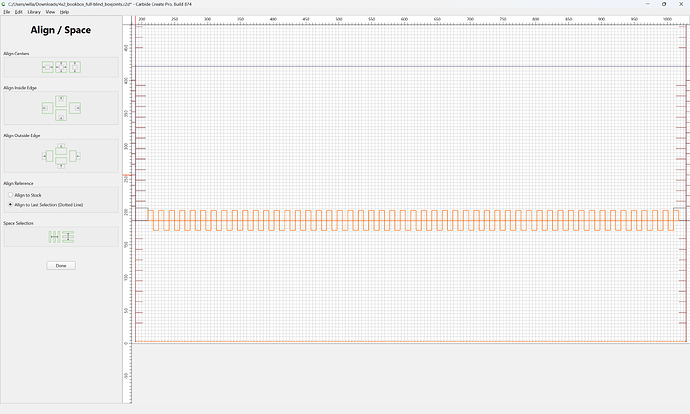The image size is (690, 414).
Task: Open the File menu
Action: [x=7, y=12]
